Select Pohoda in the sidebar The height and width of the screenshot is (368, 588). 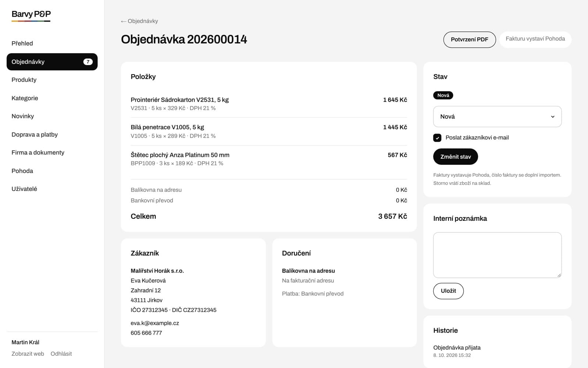coord(22,171)
